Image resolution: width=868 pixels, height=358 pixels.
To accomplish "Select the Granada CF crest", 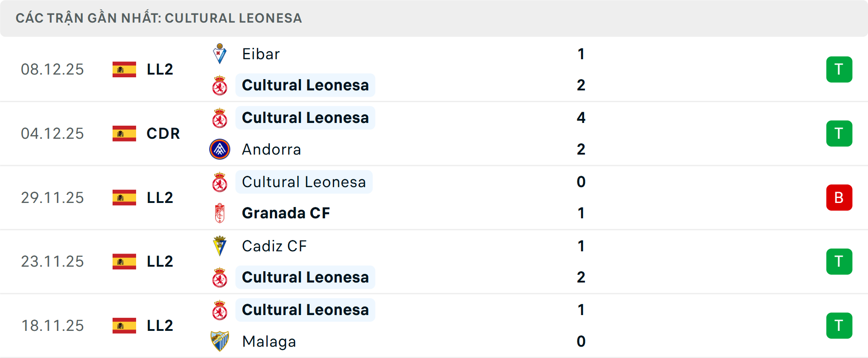I will 220,213.
